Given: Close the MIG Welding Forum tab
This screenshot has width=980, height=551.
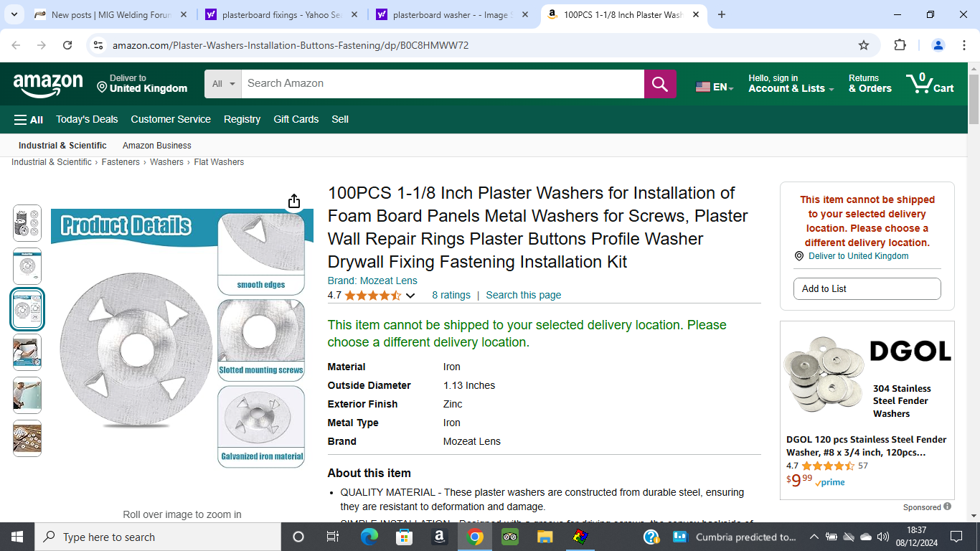Looking at the screenshot, I should point(184,14).
